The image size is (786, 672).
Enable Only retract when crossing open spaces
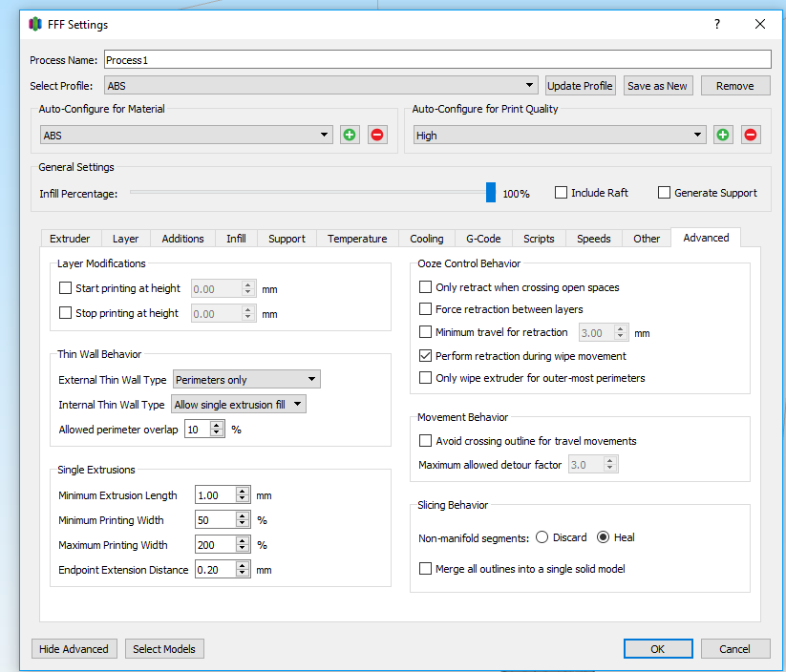(425, 286)
